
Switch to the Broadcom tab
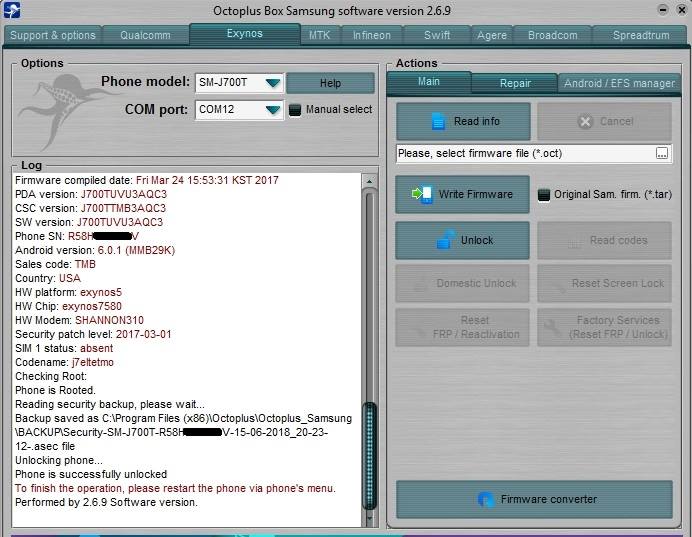tap(553, 35)
